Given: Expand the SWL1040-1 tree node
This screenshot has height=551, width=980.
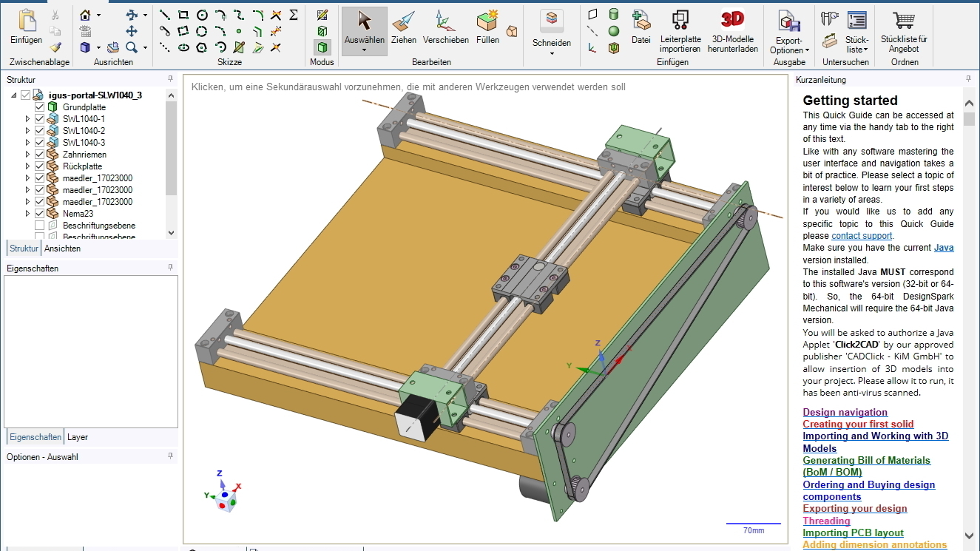Looking at the screenshot, I should click(x=28, y=119).
